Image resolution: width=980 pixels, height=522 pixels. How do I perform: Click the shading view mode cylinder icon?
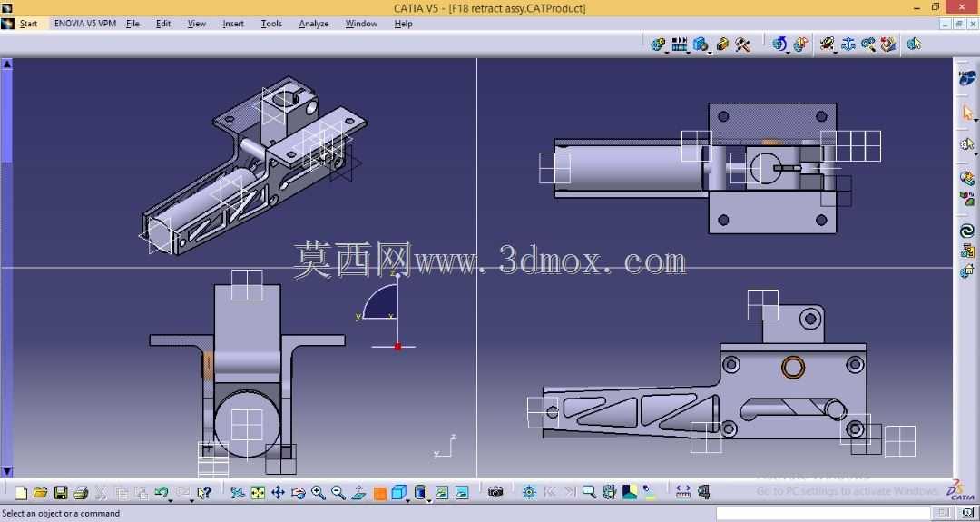coord(421,493)
